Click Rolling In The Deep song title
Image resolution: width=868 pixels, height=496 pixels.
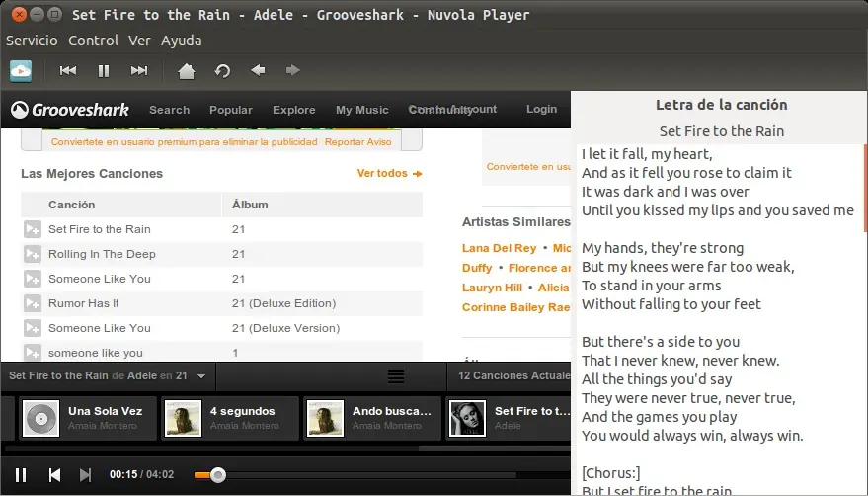click(102, 254)
